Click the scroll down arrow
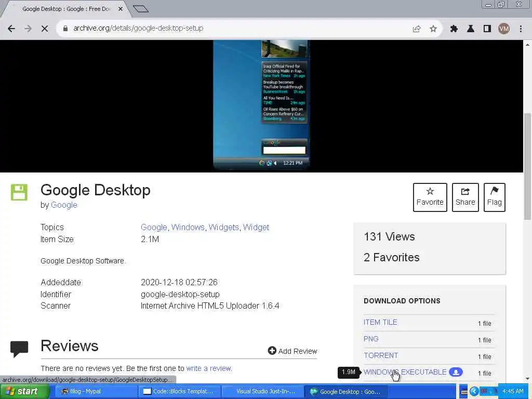 pyautogui.click(x=527, y=378)
